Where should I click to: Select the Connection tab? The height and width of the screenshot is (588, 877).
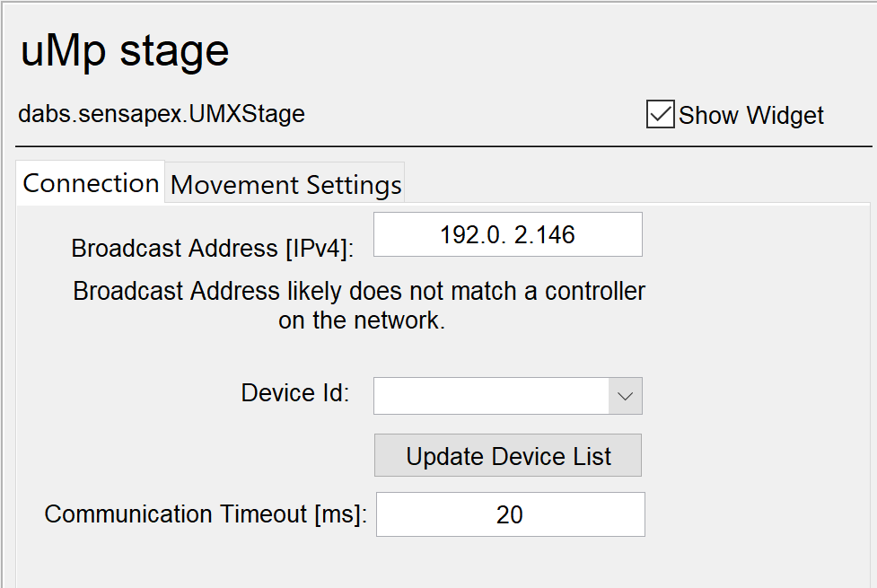pyautogui.click(x=90, y=183)
